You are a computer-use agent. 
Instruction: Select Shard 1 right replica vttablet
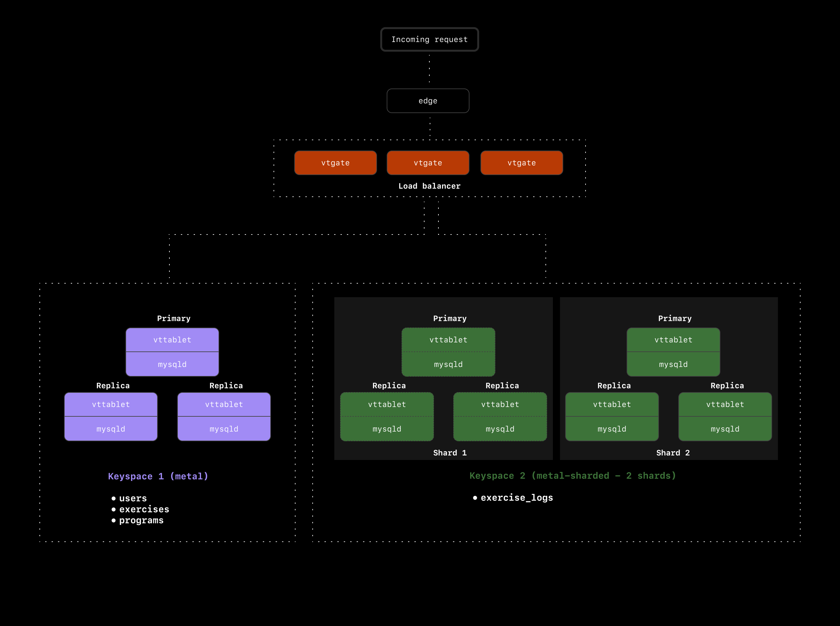[500, 404]
